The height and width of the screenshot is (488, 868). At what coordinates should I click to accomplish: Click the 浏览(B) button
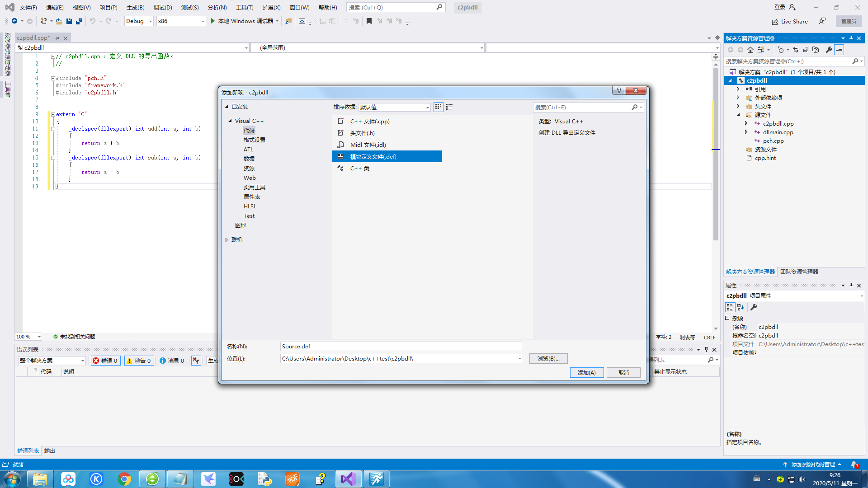point(548,358)
